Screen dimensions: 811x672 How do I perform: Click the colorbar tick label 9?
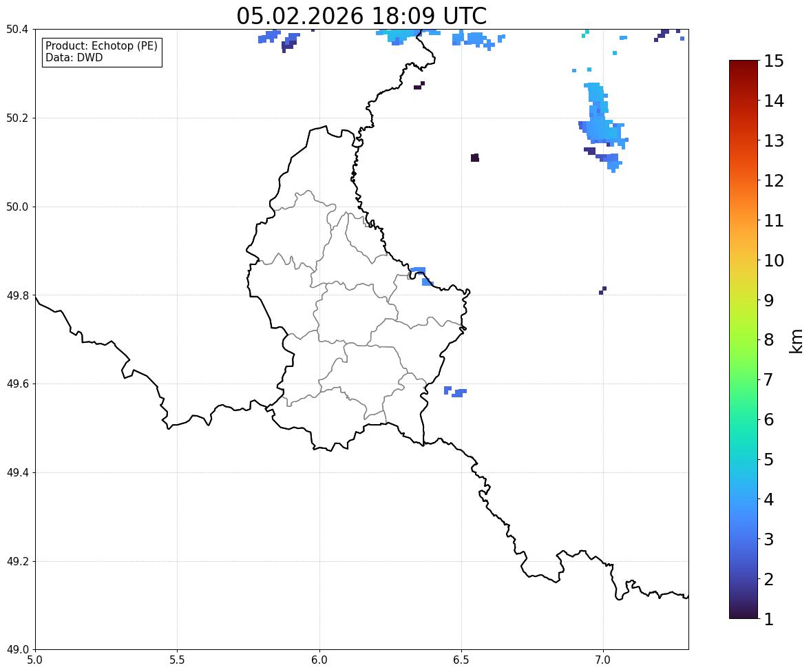click(x=769, y=300)
